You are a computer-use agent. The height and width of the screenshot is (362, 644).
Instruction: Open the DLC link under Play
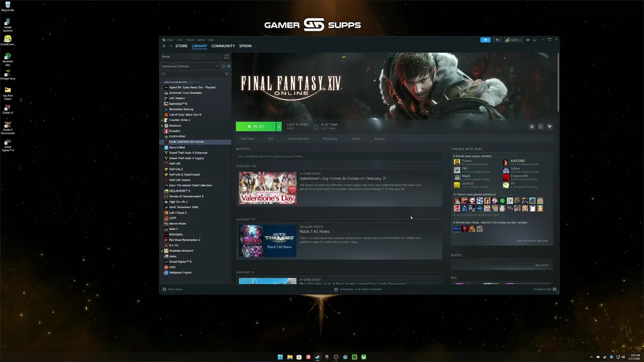click(x=271, y=139)
